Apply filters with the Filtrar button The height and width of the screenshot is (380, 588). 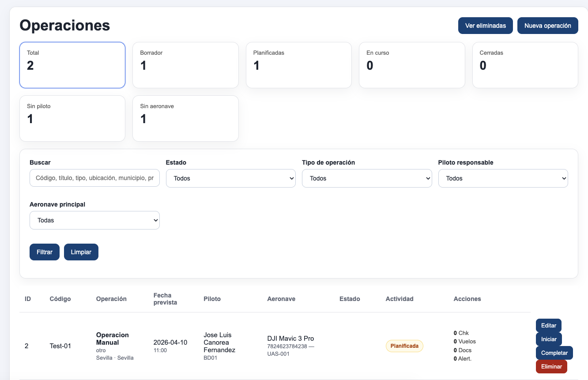tap(45, 252)
